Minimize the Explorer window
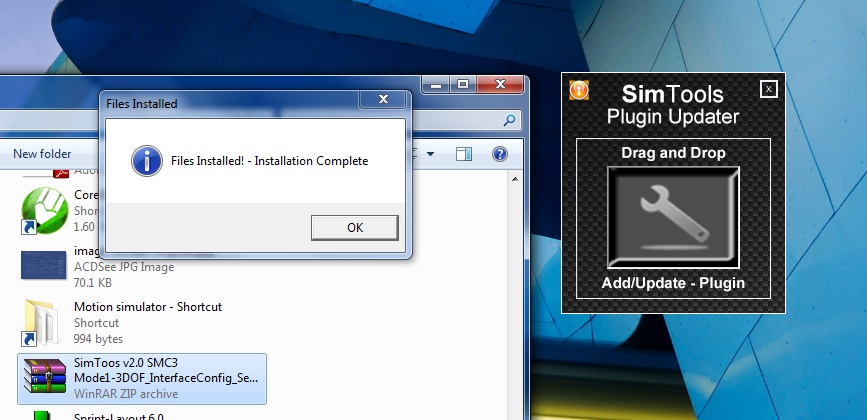Viewport: 867px width, 420px height. (x=436, y=86)
